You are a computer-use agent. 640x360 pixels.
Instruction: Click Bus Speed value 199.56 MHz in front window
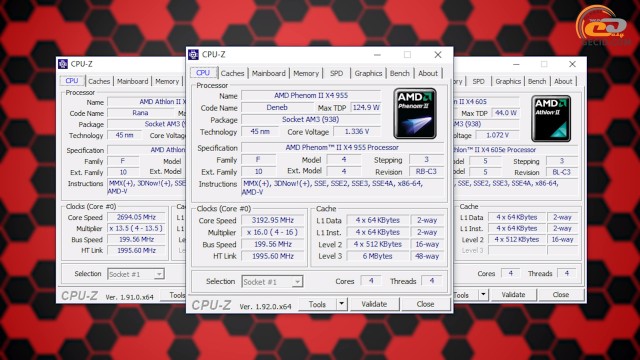273,244
